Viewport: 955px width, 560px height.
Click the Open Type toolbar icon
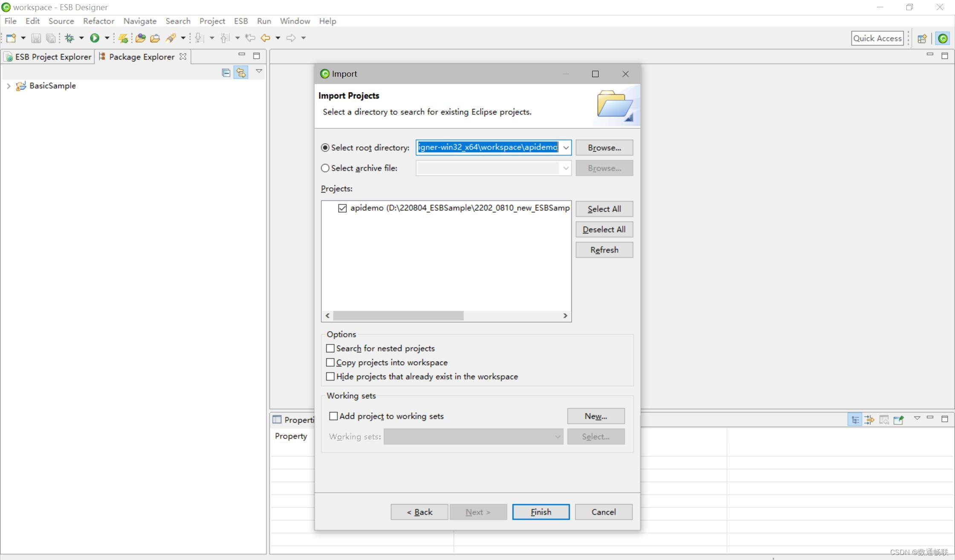(141, 38)
